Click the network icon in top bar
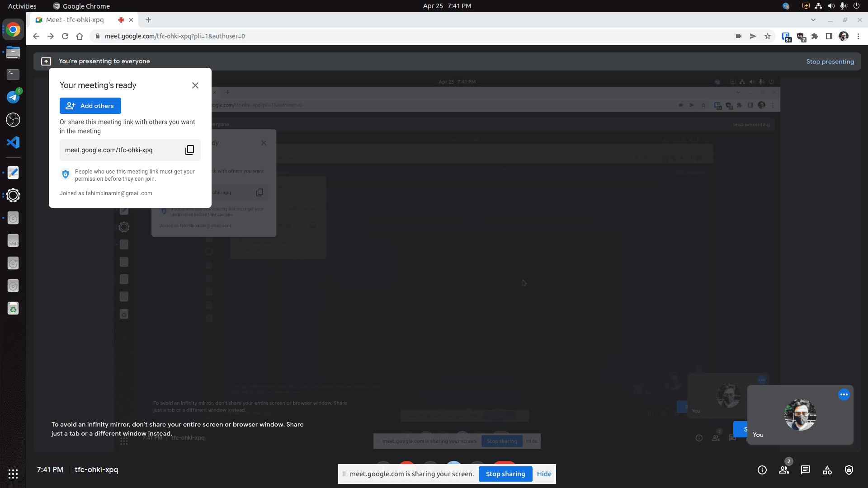868x488 pixels. tap(818, 6)
